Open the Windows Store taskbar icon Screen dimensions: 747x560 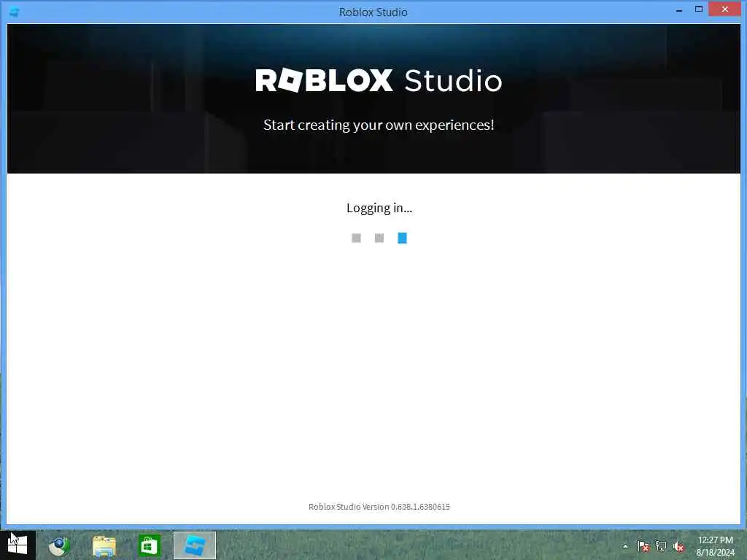click(149, 545)
